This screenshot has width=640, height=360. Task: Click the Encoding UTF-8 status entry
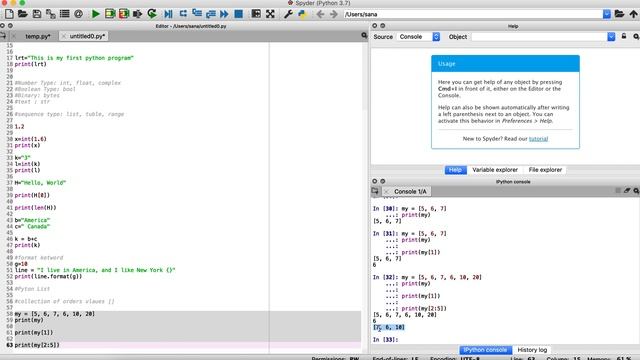coord(455,358)
